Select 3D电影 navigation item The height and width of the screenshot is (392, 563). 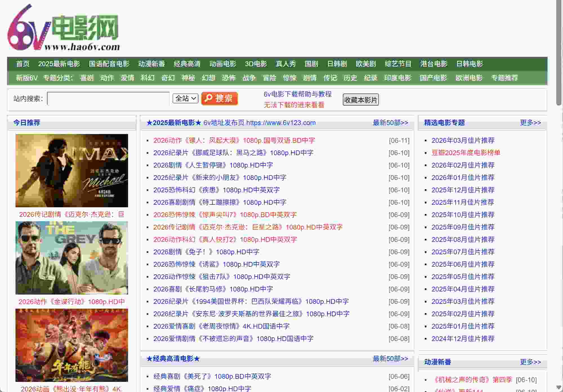(x=256, y=64)
